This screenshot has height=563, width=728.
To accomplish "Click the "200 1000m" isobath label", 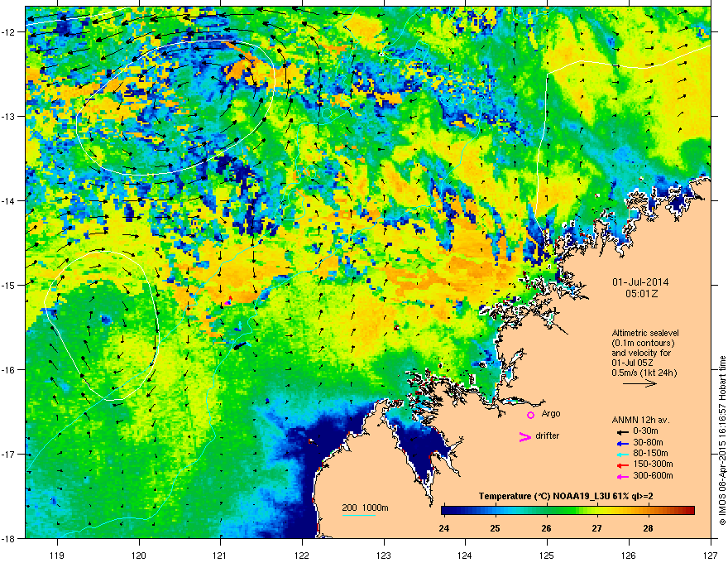I will (x=365, y=508).
